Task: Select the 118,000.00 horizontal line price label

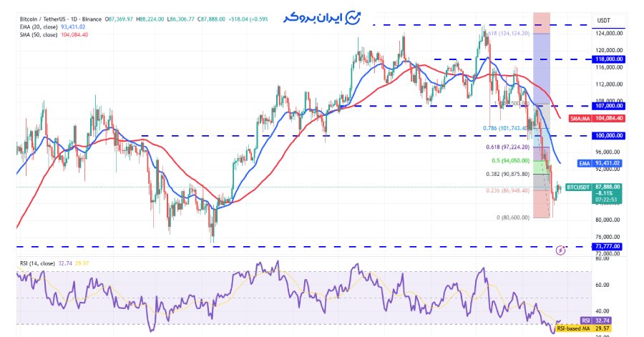Action: pyautogui.click(x=608, y=59)
